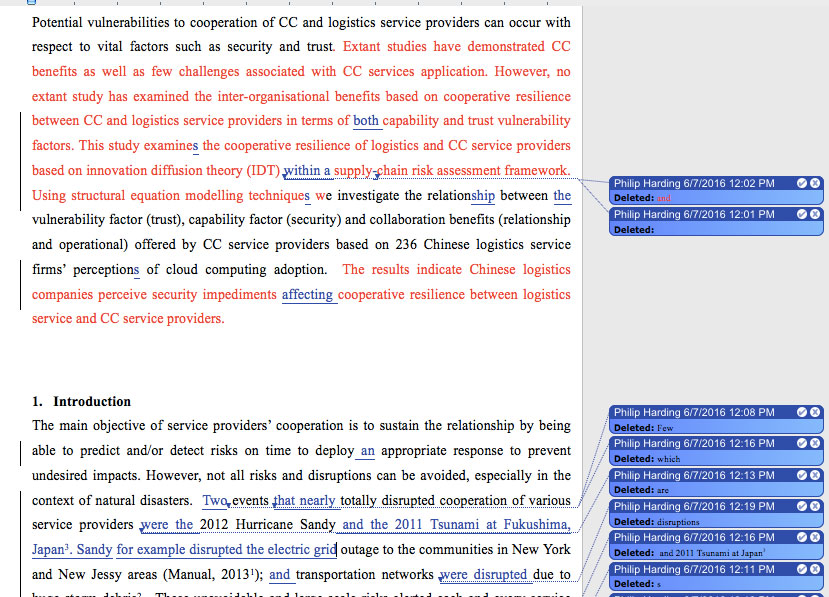This screenshot has width=829, height=597.
Task: Accept the deletion of 'Few'
Action: point(802,412)
